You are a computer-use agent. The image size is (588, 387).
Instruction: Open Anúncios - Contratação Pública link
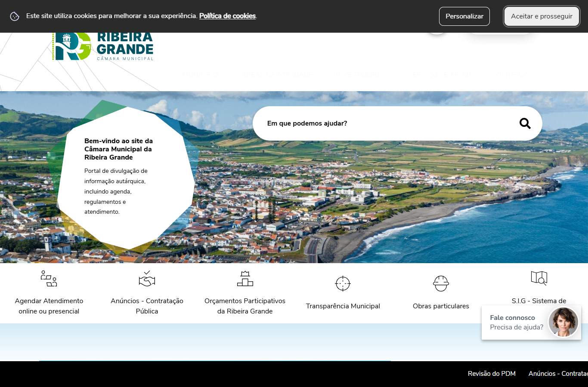(x=147, y=306)
